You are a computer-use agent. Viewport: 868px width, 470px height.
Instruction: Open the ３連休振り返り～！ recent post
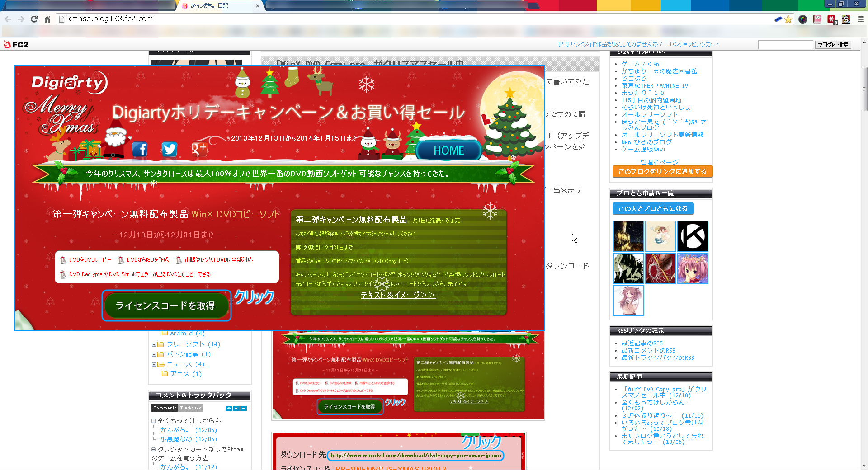coord(662,416)
